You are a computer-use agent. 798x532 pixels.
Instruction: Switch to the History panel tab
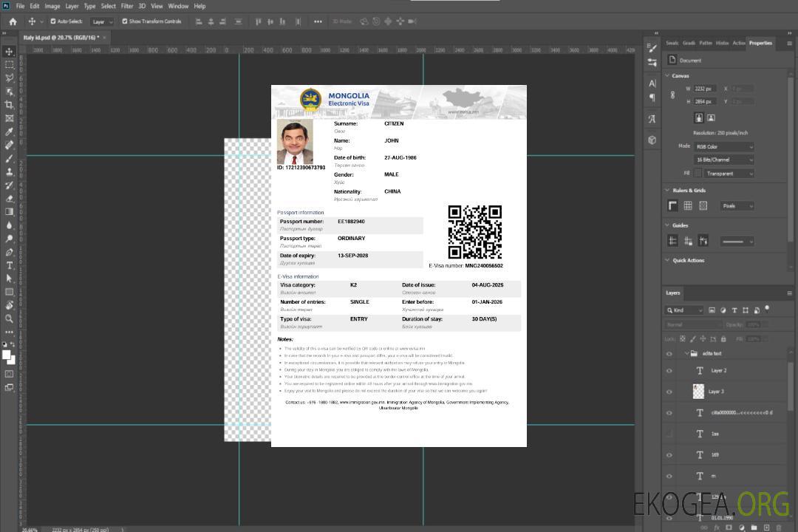(722, 44)
